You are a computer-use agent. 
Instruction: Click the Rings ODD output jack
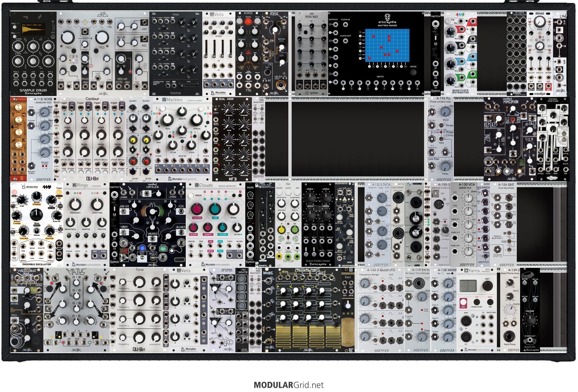95,256
